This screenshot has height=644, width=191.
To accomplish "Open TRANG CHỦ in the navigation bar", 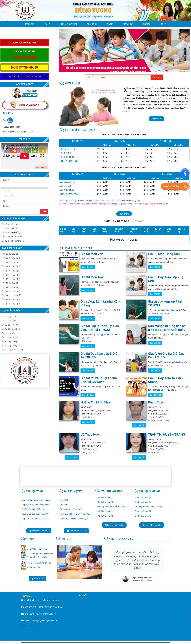I will click(30, 24).
